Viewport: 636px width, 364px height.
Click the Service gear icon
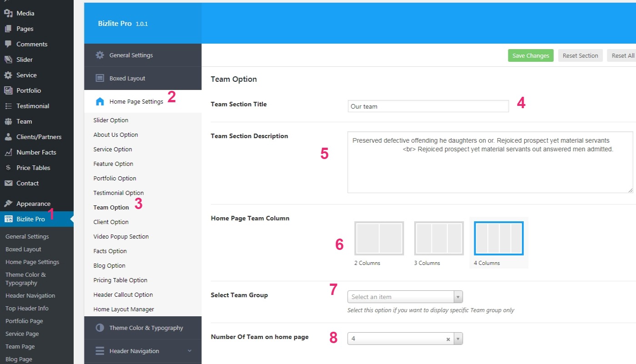[8, 75]
